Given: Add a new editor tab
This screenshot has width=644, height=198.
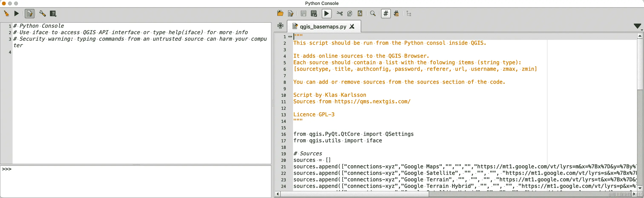Looking at the screenshot, I should tap(280, 26).
